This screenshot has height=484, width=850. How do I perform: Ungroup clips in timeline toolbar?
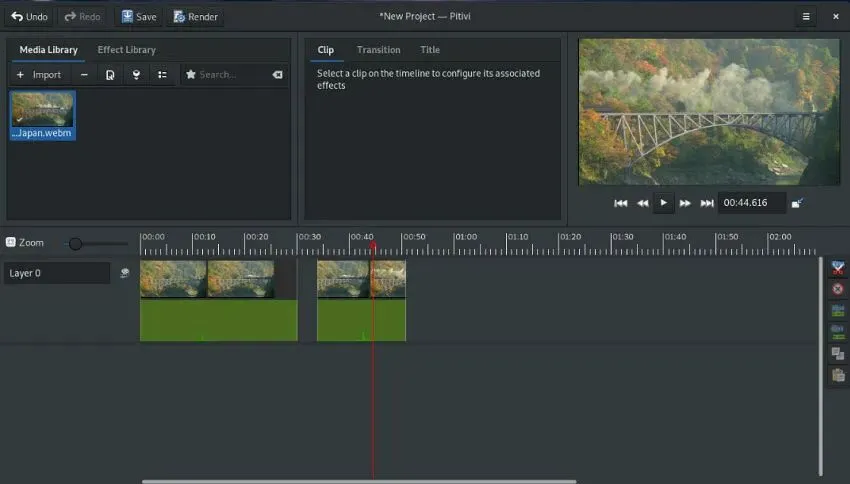click(x=838, y=332)
